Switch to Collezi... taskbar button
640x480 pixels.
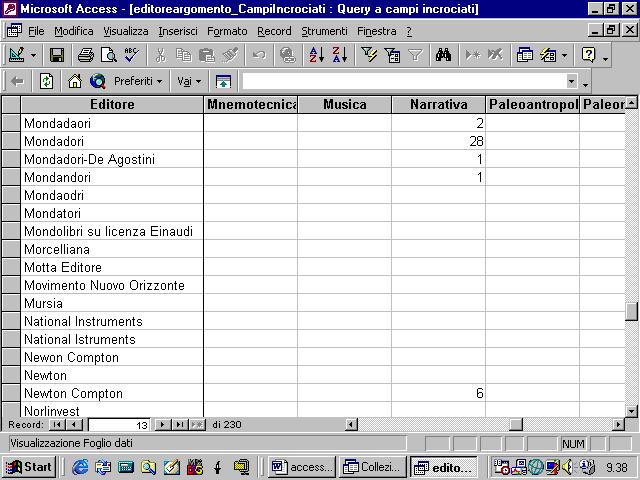[x=373, y=467]
